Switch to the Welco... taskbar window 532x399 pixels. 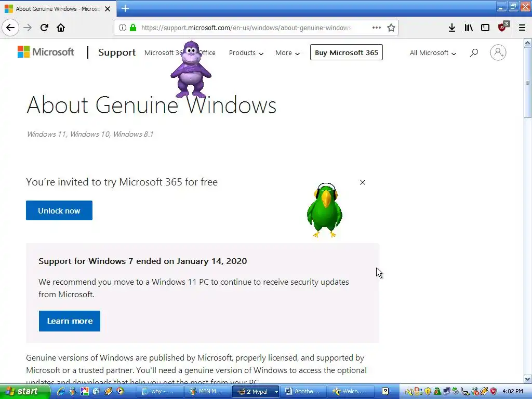coord(352,392)
